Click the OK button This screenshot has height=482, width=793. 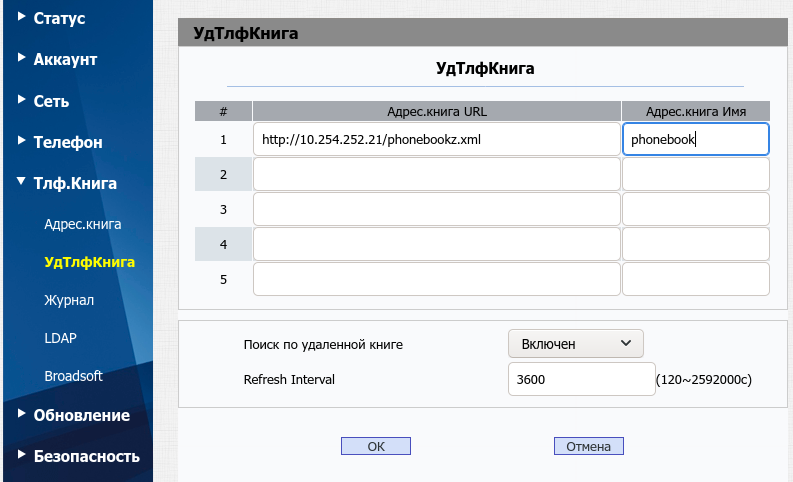(376, 446)
